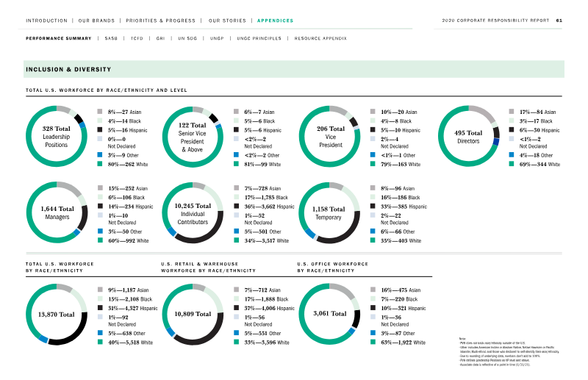Click the green swatch beside 40%—5,518 White
The height and width of the screenshot is (380, 588).
pos(100,342)
